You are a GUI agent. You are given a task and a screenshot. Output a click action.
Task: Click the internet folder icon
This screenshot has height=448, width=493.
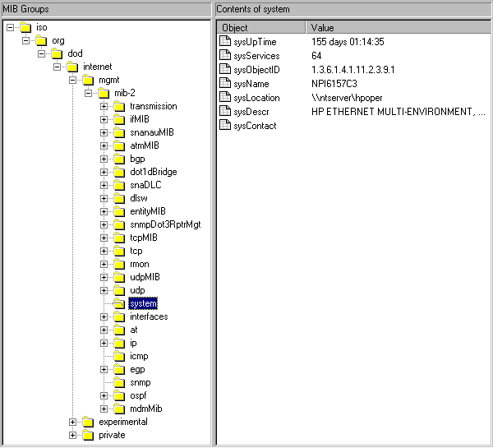72,67
